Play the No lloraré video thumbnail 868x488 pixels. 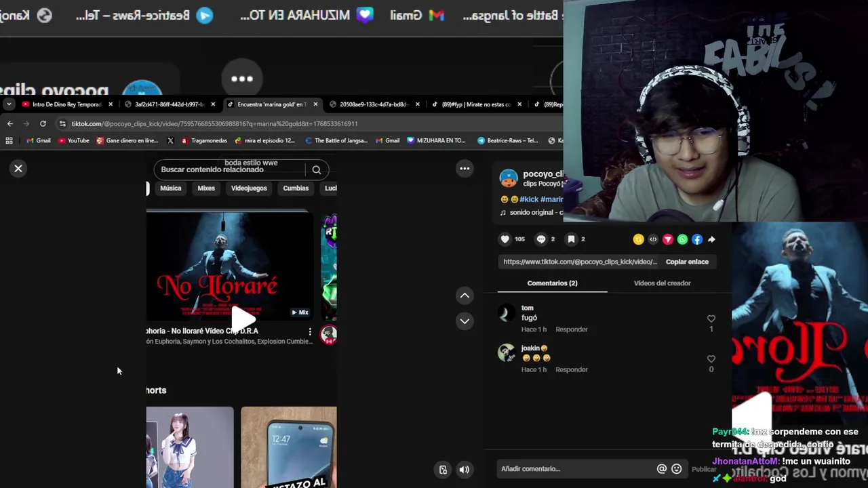coord(229,266)
